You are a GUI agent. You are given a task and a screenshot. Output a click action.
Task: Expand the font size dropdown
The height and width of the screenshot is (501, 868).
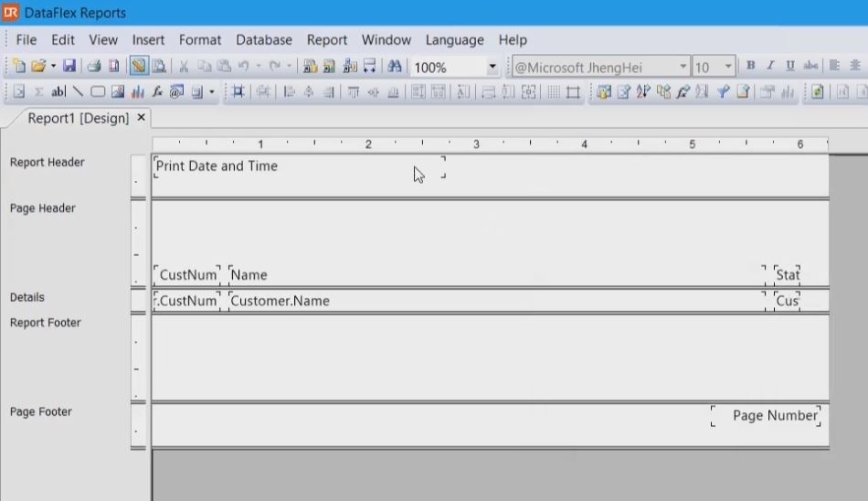(728, 68)
